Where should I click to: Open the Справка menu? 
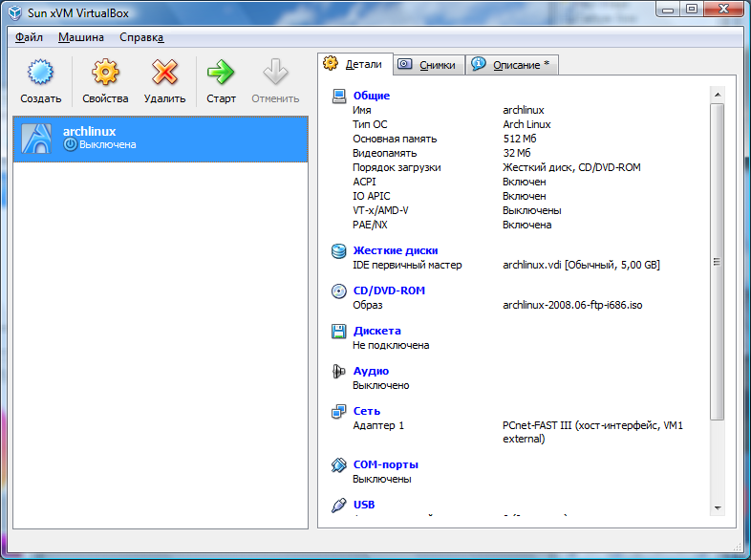click(141, 37)
